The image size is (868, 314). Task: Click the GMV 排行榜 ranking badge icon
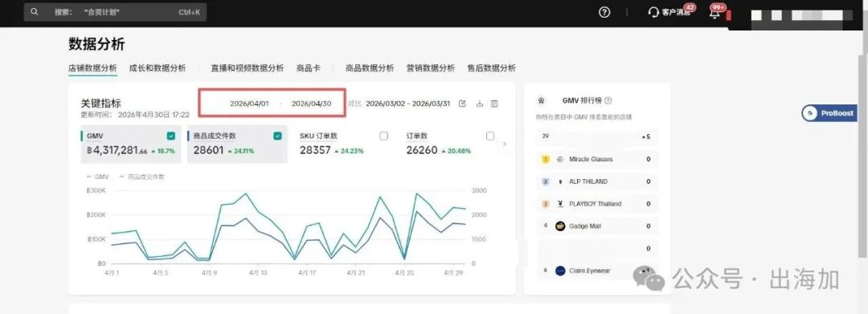click(541, 100)
